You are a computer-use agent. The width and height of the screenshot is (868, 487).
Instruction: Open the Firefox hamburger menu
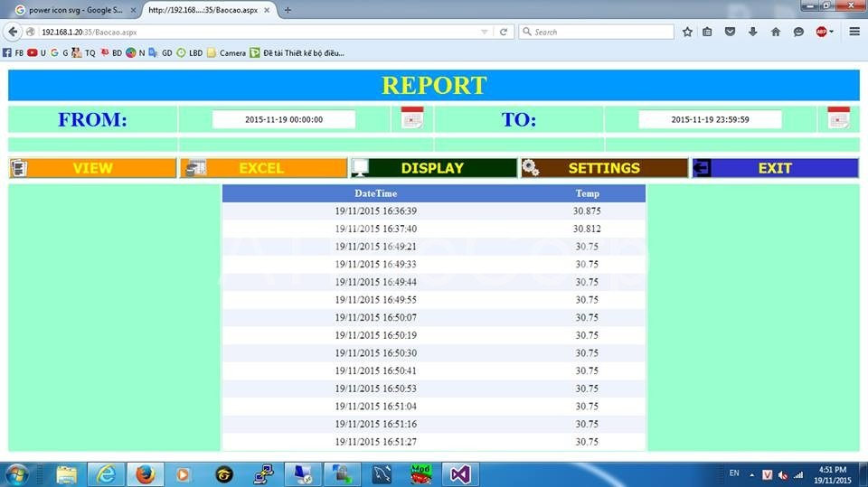[854, 32]
